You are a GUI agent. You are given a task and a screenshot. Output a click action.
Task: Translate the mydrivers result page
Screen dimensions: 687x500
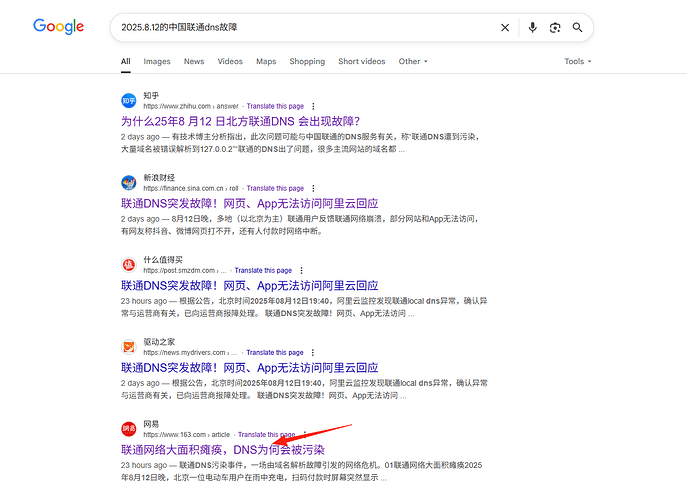click(275, 352)
